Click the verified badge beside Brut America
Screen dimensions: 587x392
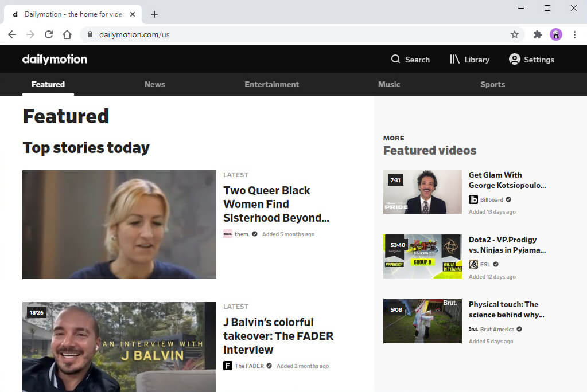coord(519,329)
